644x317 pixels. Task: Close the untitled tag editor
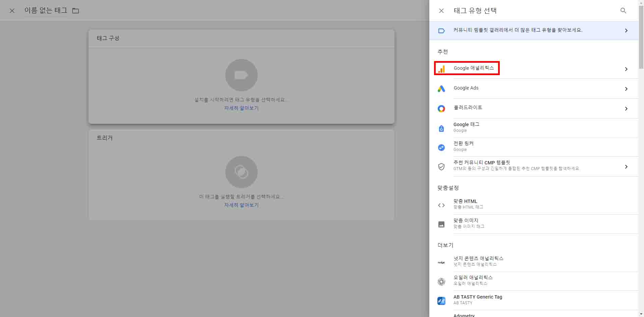coord(12,11)
